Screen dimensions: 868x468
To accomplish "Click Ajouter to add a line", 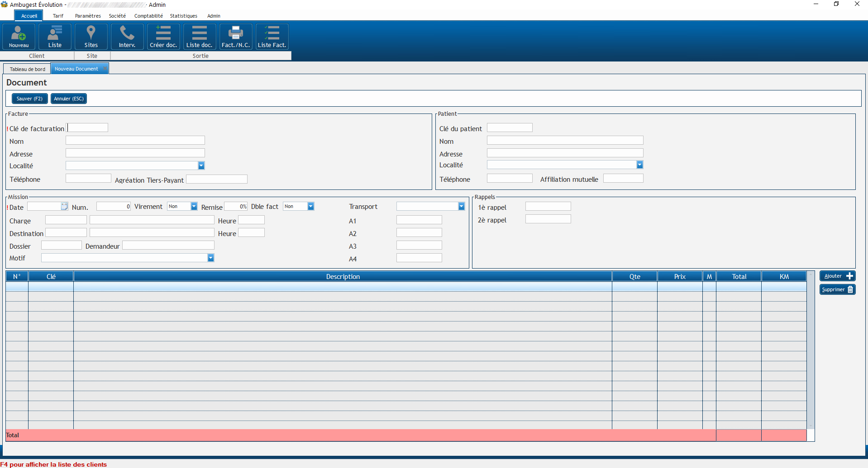I will 837,276.
